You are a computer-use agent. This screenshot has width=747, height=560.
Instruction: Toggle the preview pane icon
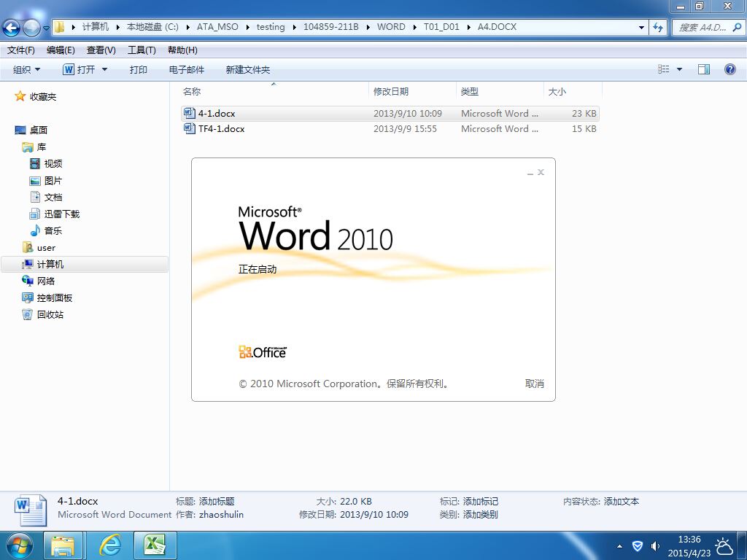(x=704, y=69)
